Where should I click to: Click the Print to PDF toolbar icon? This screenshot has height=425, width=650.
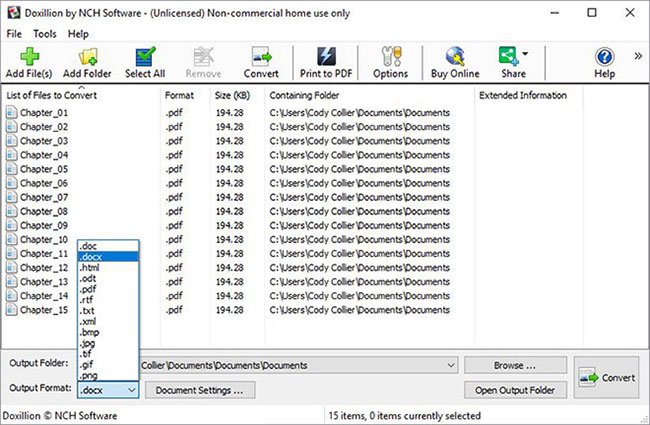click(326, 56)
